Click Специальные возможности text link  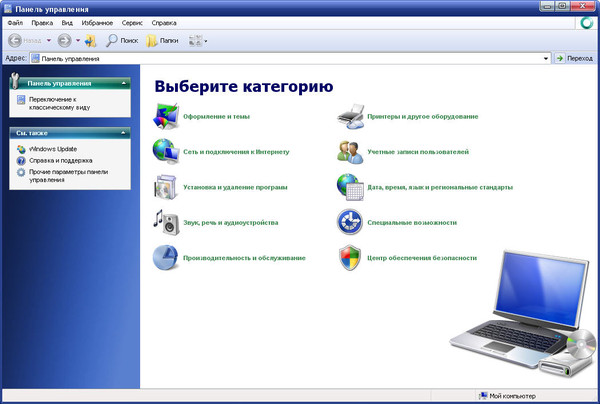(x=412, y=222)
